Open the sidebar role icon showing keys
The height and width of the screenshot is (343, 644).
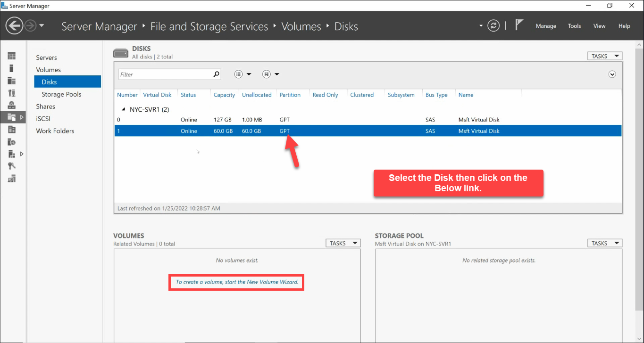coord(12,166)
